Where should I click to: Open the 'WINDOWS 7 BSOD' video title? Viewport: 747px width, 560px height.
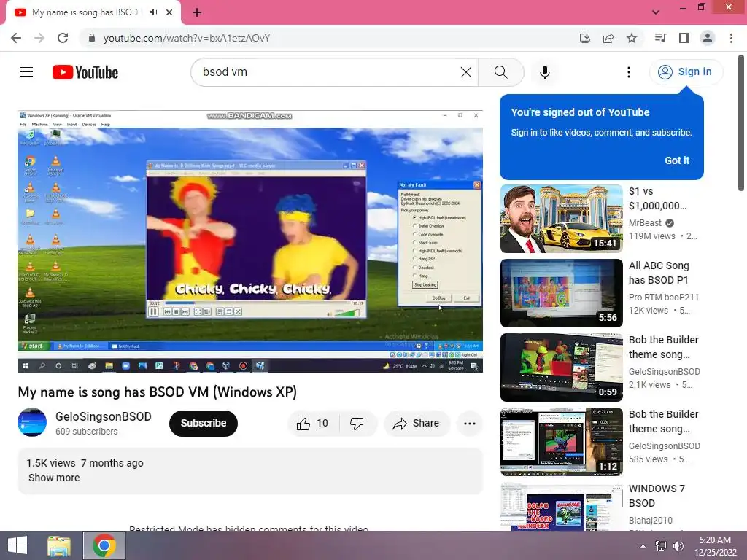[x=657, y=496]
